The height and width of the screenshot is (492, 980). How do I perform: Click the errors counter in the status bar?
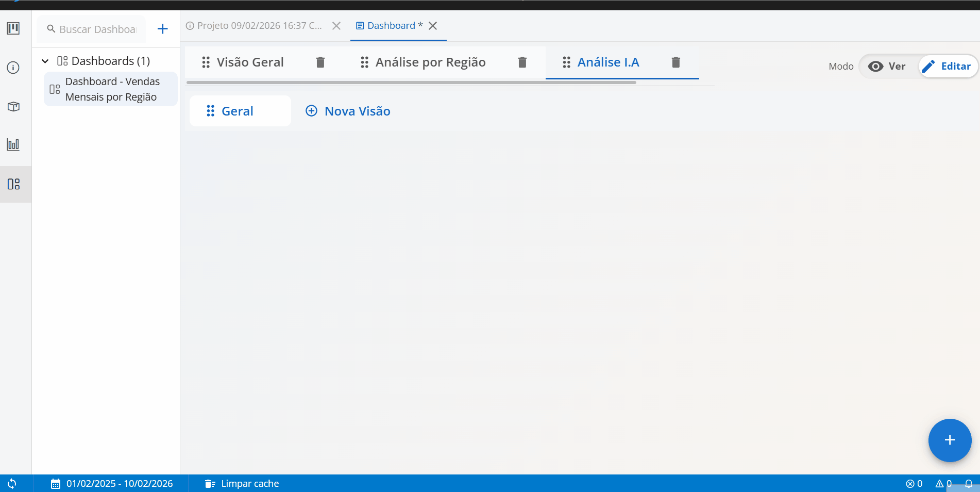(x=914, y=484)
